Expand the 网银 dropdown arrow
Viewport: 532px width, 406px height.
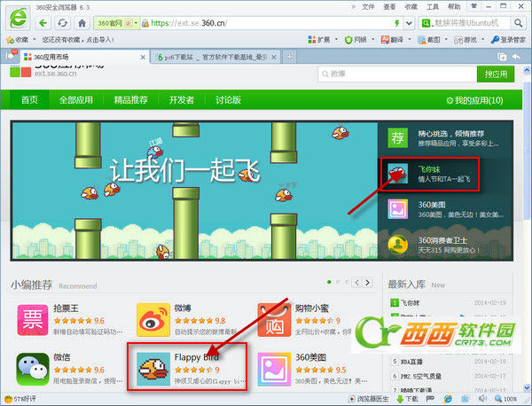tap(373, 40)
